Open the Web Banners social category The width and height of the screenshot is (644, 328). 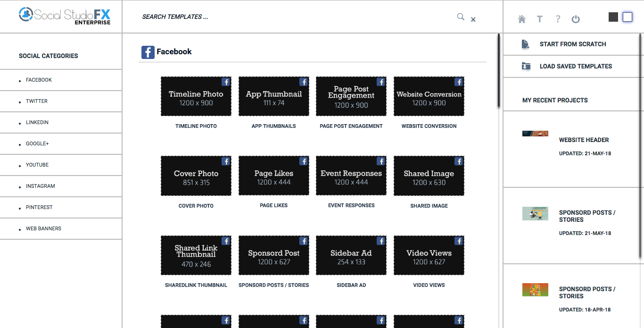[61, 229]
